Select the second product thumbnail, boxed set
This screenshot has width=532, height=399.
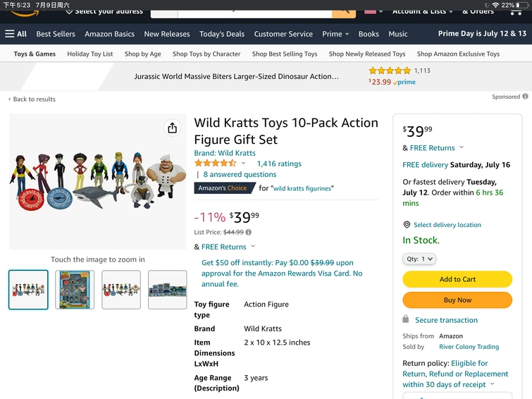(75, 290)
